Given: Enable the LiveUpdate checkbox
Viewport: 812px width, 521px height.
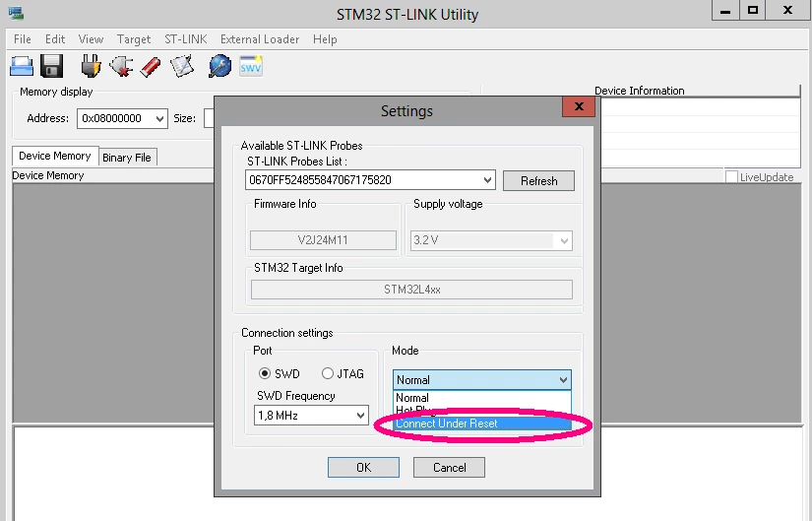Looking at the screenshot, I should (x=731, y=176).
